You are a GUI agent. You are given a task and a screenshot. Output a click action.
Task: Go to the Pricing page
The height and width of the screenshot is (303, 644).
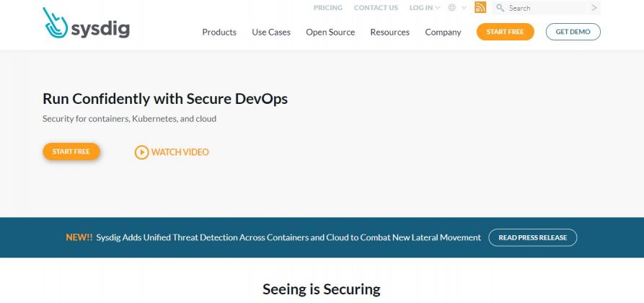tap(327, 8)
